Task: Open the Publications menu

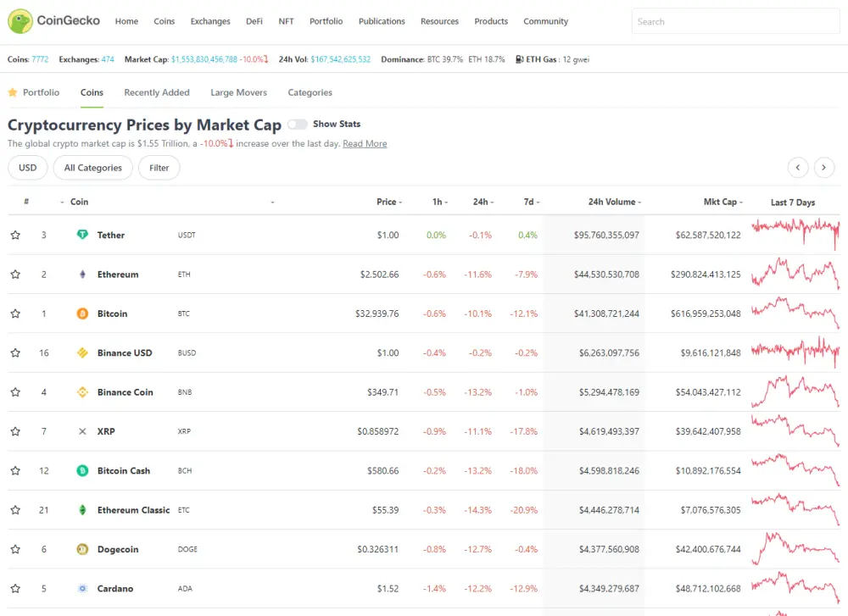Action: (382, 21)
